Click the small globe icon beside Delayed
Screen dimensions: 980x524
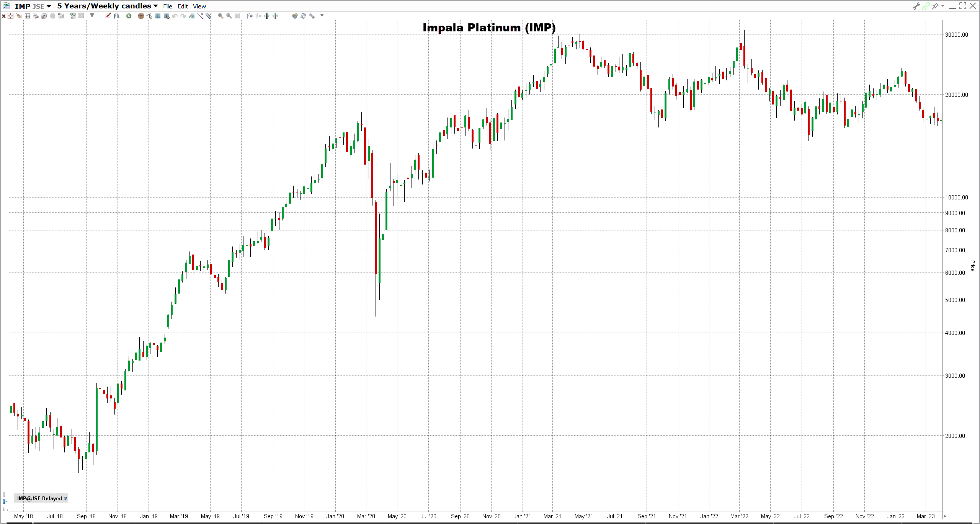[x=65, y=498]
